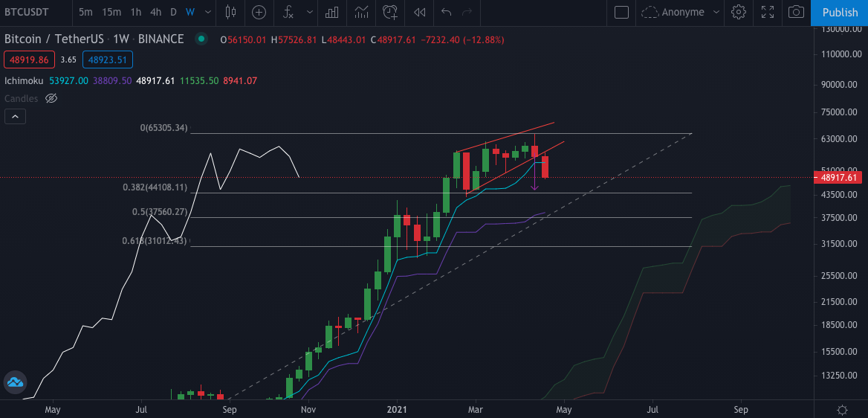Screen dimensions: 868x418
Task: Select the 0.5(37560.27) Fibonacci label
Action: coord(160,212)
